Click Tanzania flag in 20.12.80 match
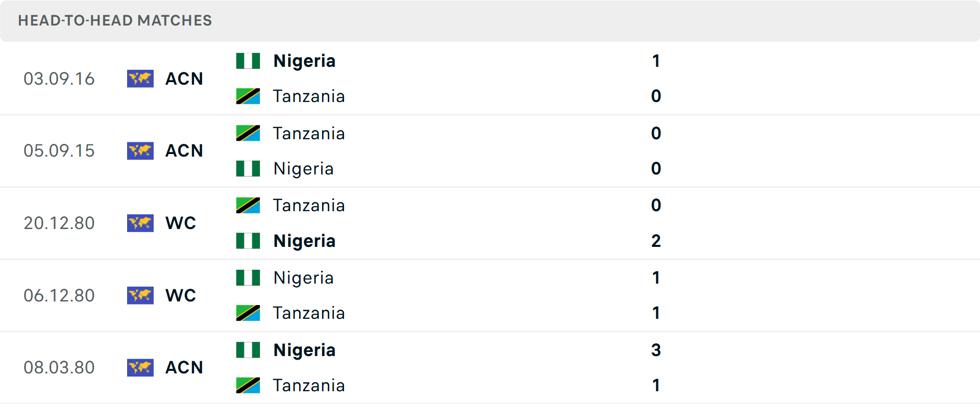The height and width of the screenshot is (404, 980). [248, 206]
